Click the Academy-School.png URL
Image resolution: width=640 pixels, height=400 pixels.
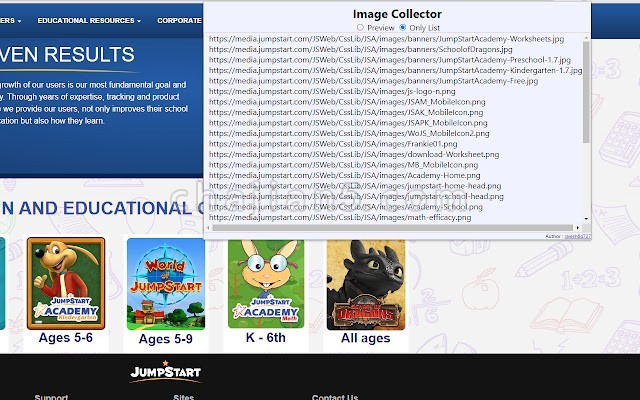point(346,207)
